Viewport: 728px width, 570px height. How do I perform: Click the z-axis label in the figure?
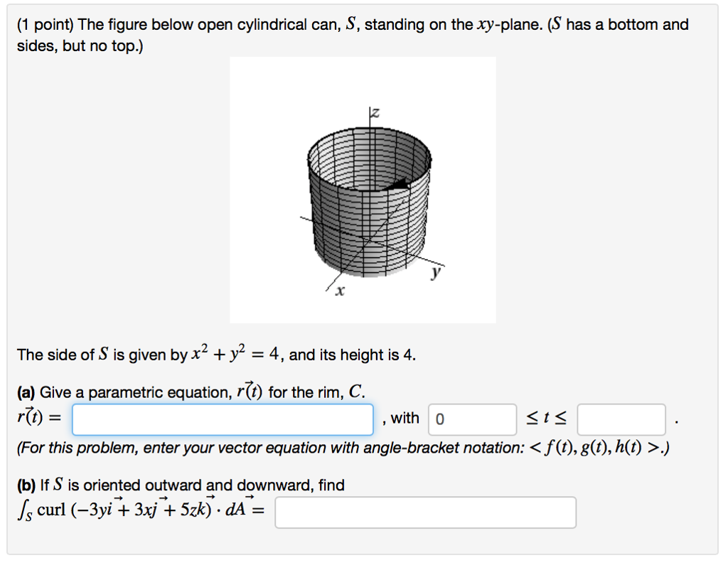click(x=375, y=112)
